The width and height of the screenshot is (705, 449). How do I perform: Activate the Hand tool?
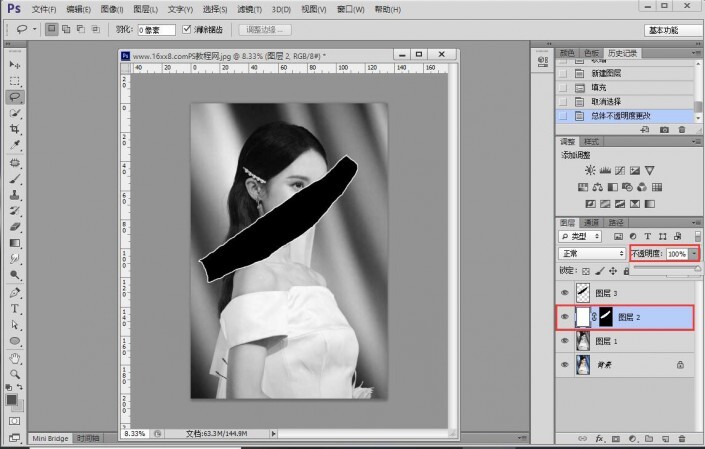pyautogui.click(x=15, y=357)
